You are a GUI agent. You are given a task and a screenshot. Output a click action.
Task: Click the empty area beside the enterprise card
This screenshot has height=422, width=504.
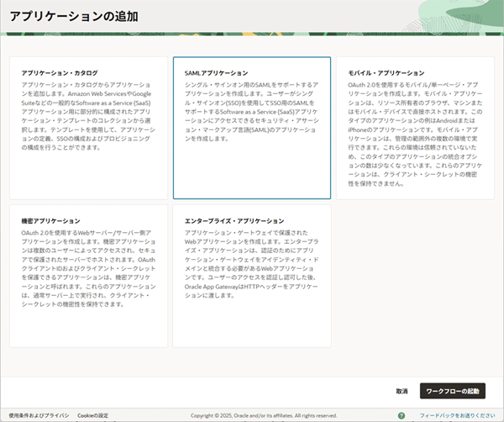point(416,276)
